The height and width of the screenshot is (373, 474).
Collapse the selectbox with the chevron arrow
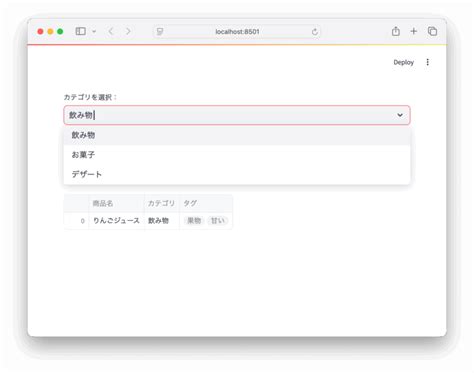[x=400, y=115]
